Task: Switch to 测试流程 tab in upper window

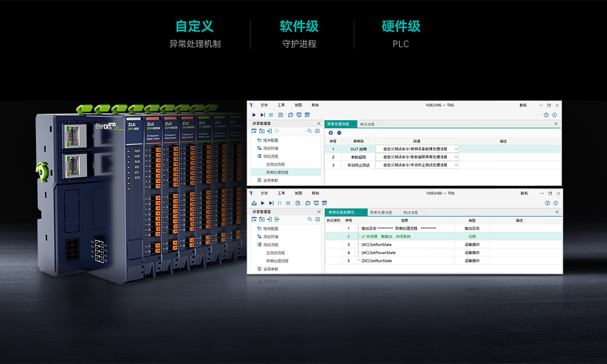Action: [x=367, y=124]
